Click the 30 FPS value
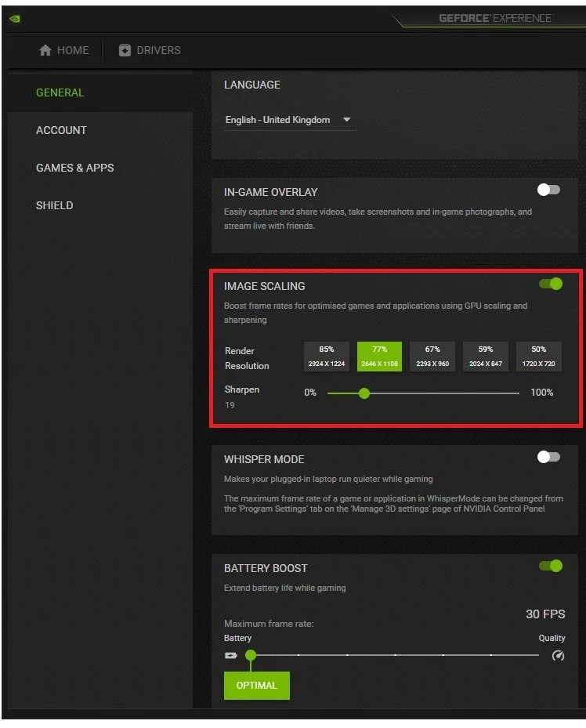The image size is (586, 728). coord(545,614)
